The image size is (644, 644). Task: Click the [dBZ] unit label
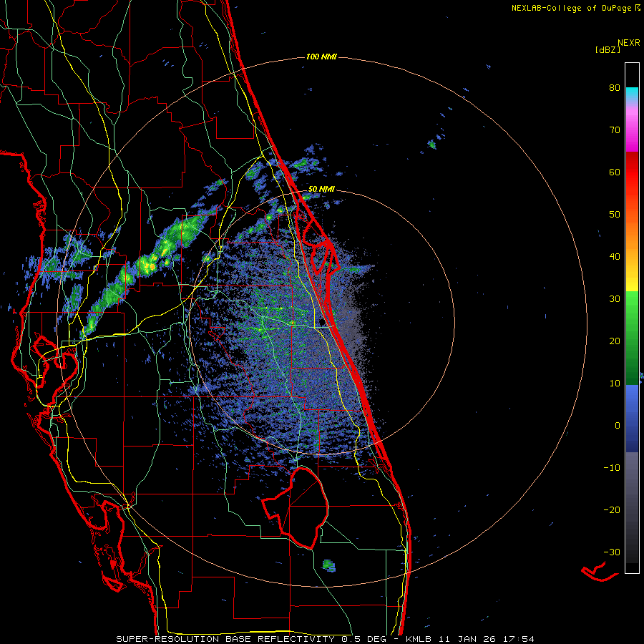click(x=608, y=50)
